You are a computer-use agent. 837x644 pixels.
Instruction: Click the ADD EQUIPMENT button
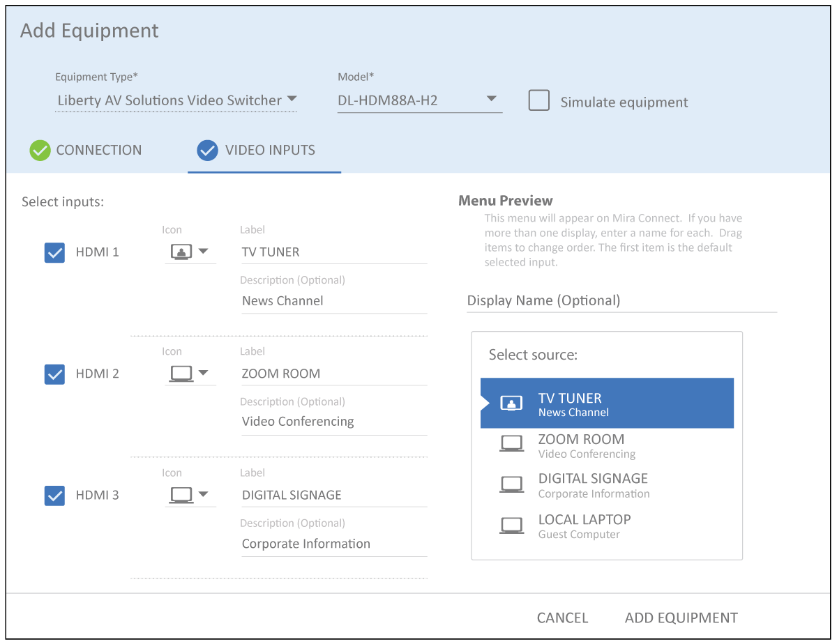coord(680,618)
